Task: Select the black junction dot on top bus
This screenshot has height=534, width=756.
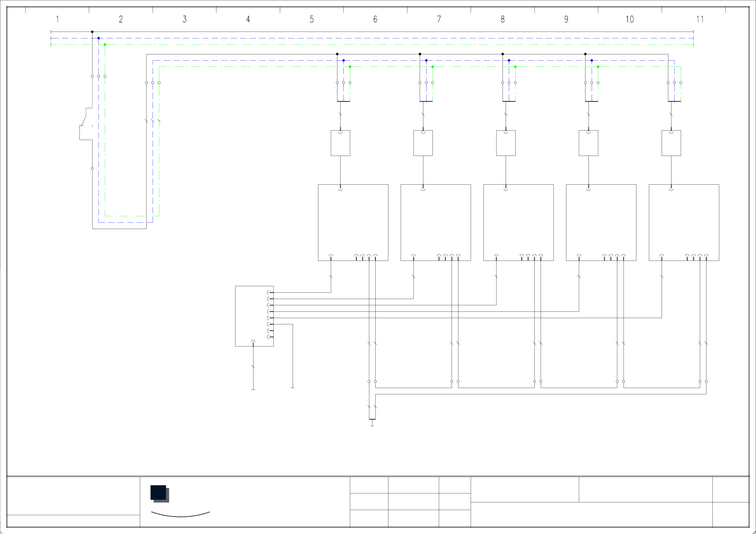Action: (x=92, y=32)
